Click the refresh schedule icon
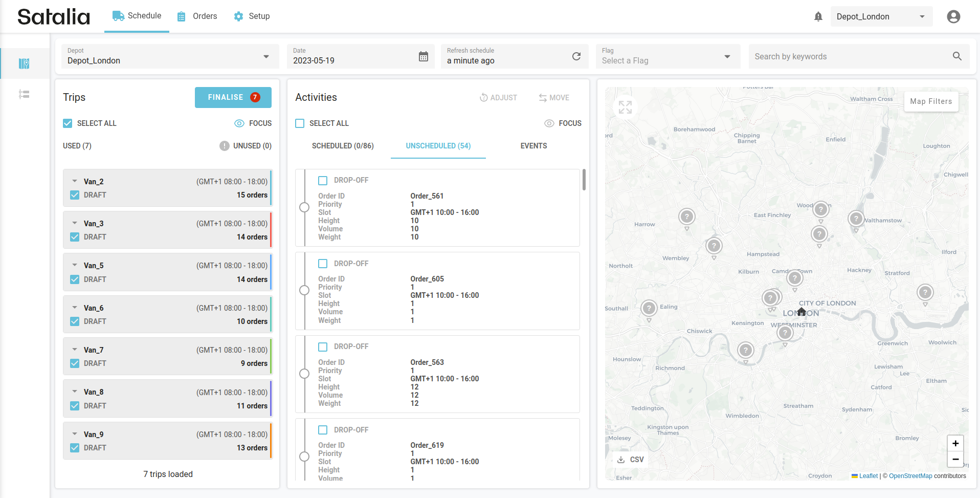This screenshot has width=980, height=498. click(576, 56)
